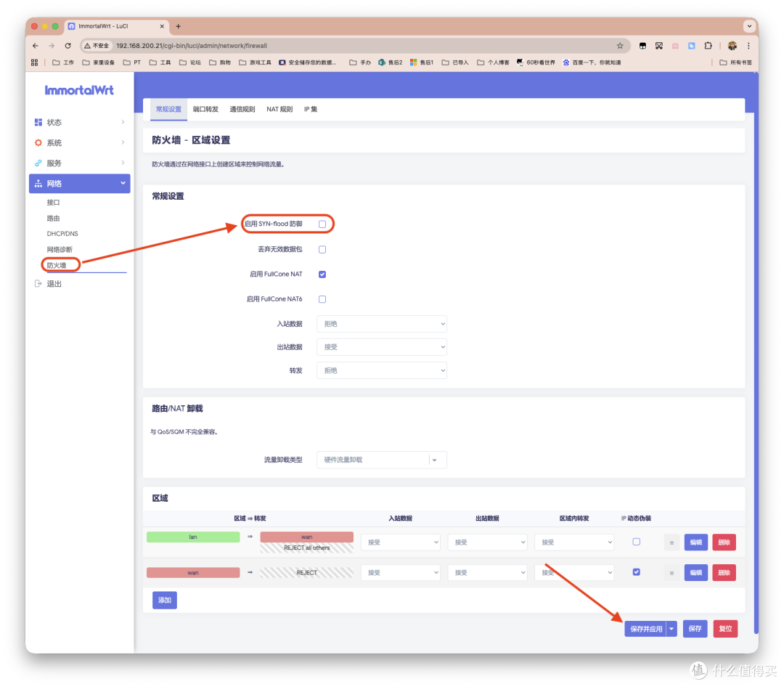Switch to the NAT 规则 tab

[279, 109]
